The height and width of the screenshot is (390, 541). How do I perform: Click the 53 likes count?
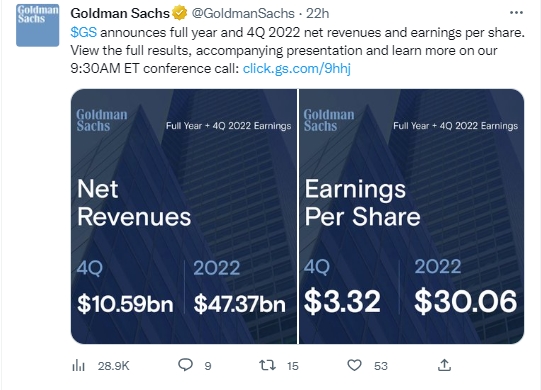click(x=381, y=366)
